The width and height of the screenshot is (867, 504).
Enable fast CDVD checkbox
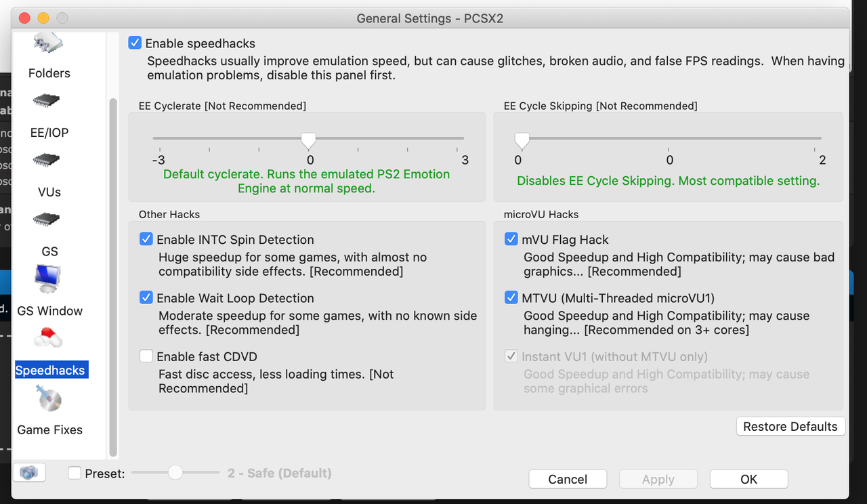(146, 356)
